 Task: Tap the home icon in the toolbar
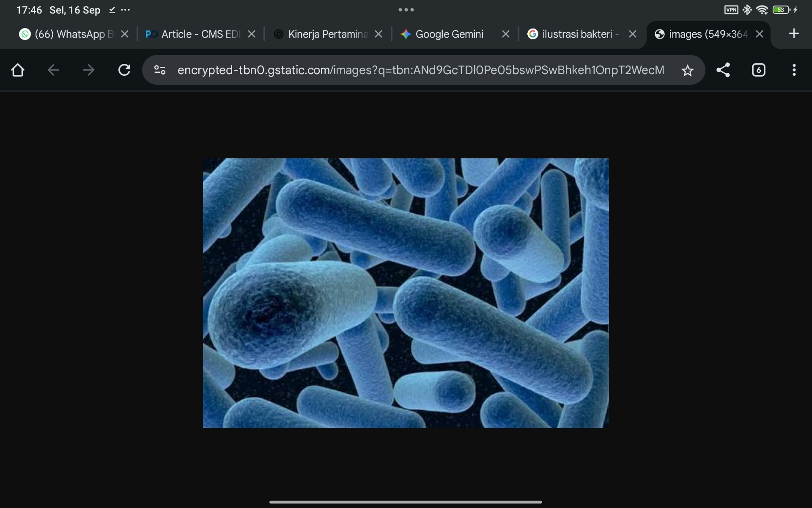[x=18, y=70]
